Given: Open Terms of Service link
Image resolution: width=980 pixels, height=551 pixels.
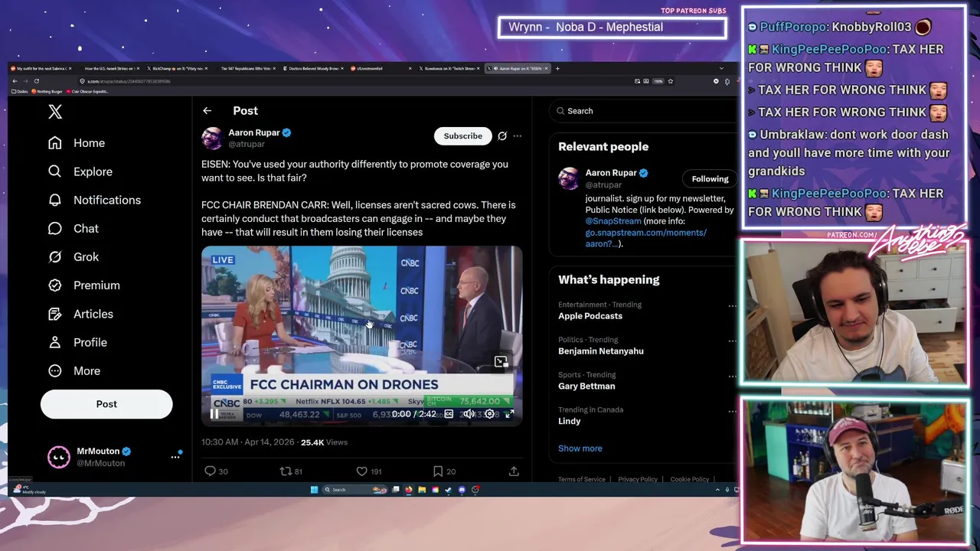Looking at the screenshot, I should [x=581, y=479].
